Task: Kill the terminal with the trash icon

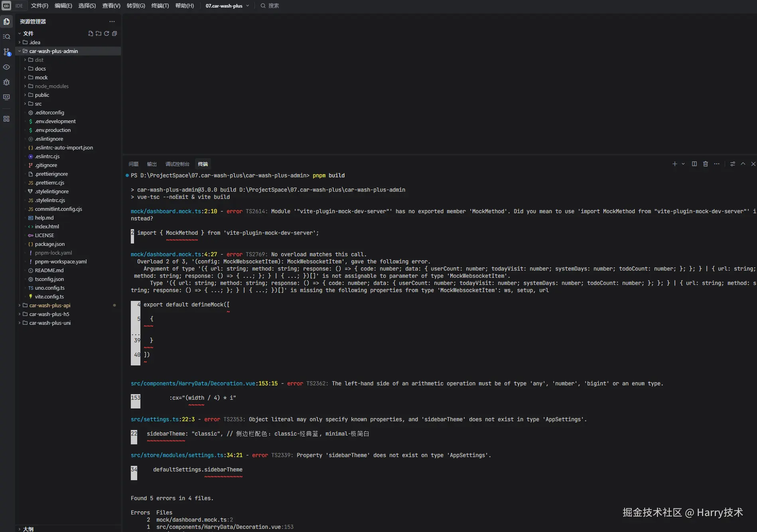Action: coord(706,164)
